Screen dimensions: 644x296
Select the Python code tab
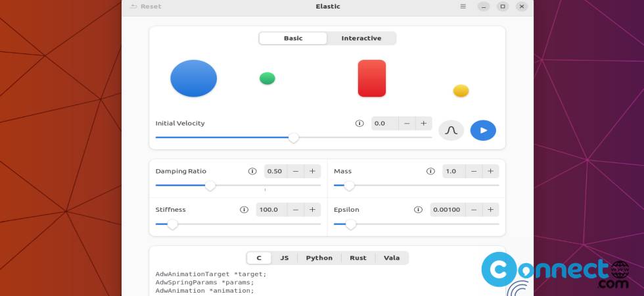pos(319,258)
